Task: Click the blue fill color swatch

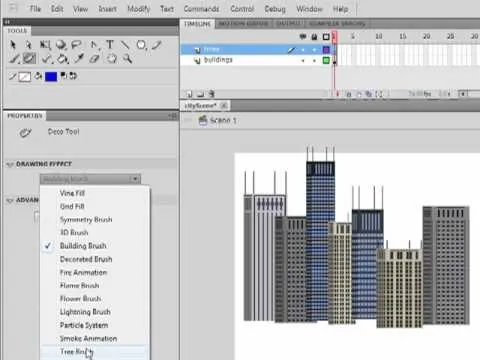Action: tap(51, 77)
